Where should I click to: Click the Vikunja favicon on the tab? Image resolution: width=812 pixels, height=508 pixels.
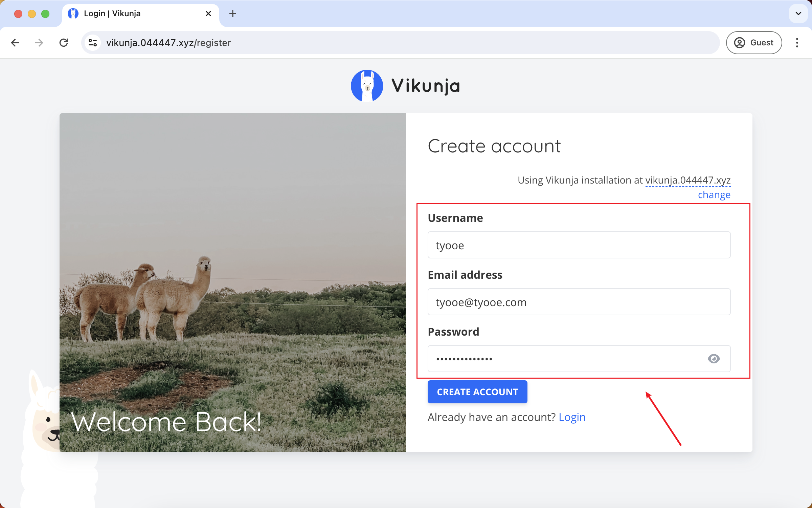click(x=74, y=14)
